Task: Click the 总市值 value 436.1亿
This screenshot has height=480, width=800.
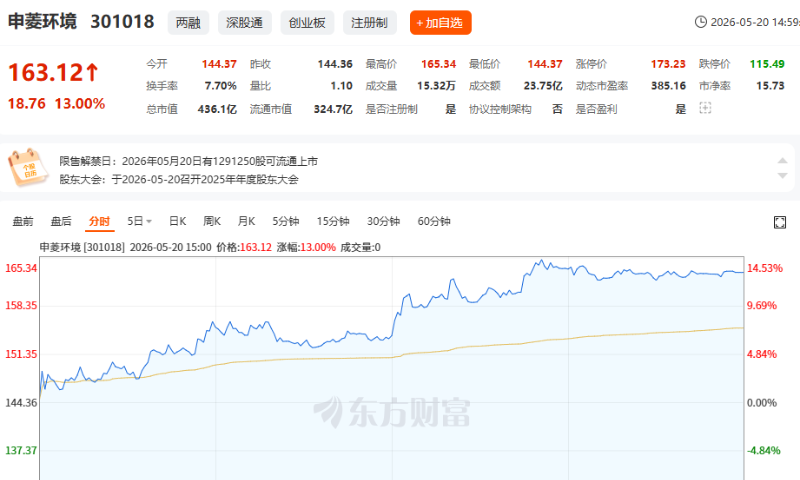Action: 217,109
